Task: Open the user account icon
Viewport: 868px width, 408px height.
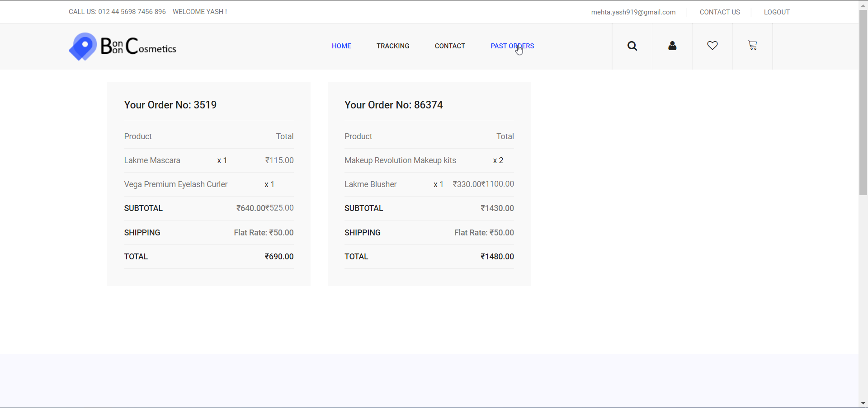Action: pos(672,46)
